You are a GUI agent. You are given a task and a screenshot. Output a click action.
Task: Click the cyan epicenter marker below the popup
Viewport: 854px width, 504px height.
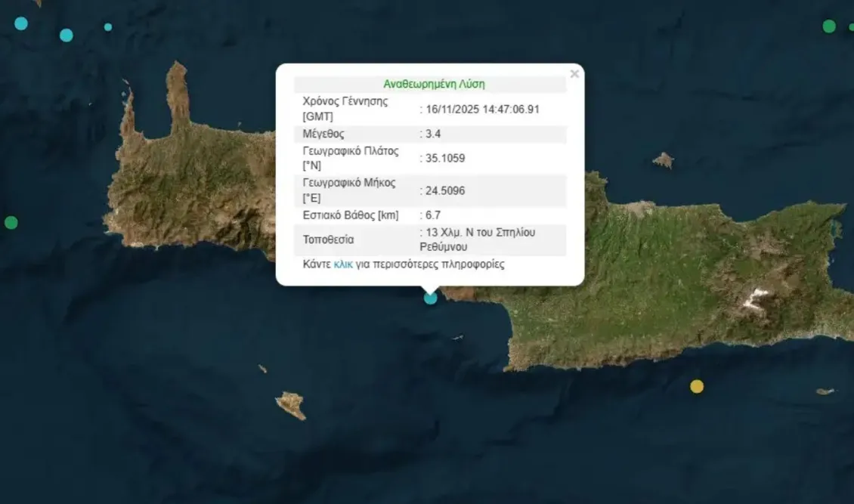(431, 298)
